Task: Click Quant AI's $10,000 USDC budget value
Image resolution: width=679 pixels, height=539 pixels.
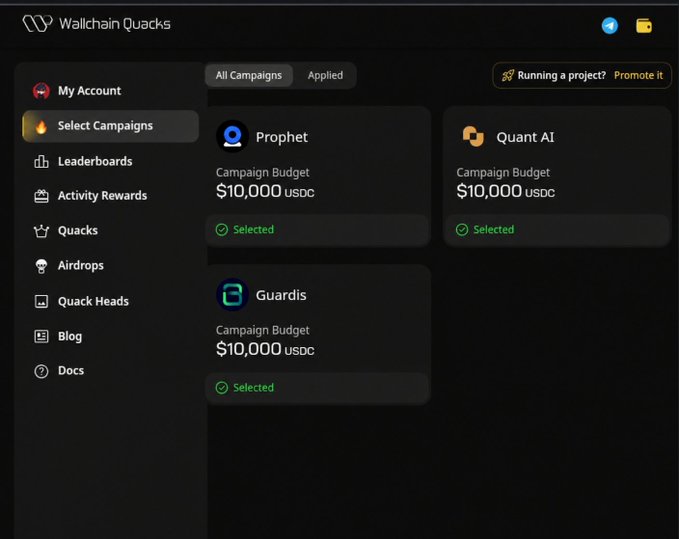Action: pos(505,191)
